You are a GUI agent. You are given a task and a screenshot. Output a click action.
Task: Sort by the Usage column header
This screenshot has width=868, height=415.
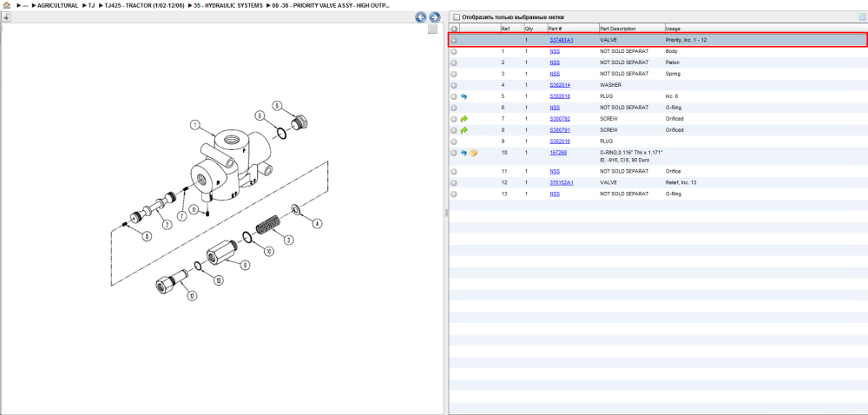click(673, 29)
